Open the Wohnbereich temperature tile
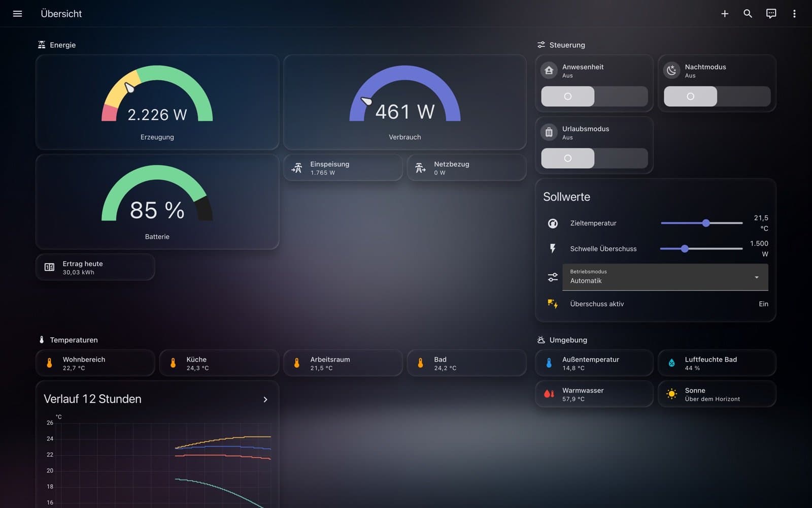The height and width of the screenshot is (508, 812). click(95, 363)
